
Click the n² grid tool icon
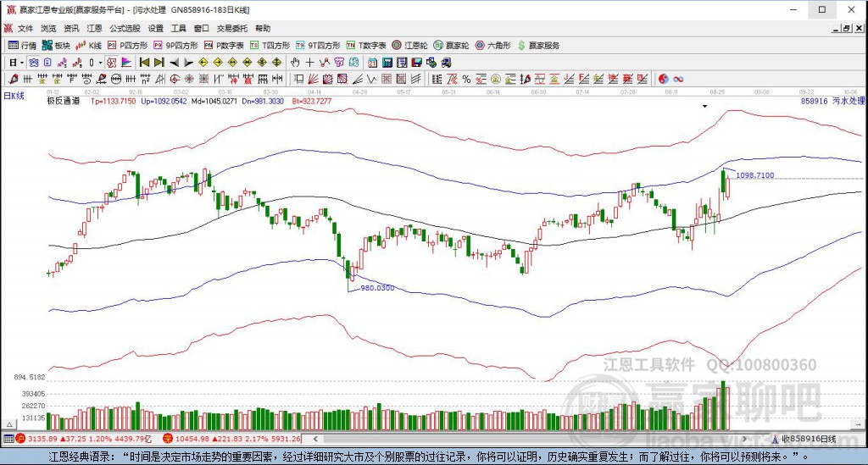tap(145, 79)
